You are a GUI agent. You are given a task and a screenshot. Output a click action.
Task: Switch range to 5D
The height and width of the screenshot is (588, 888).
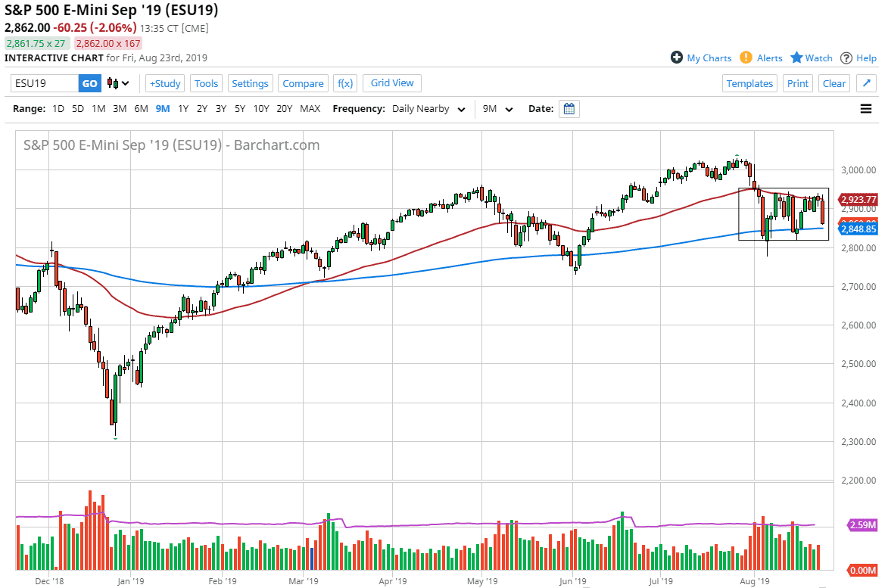(76, 109)
